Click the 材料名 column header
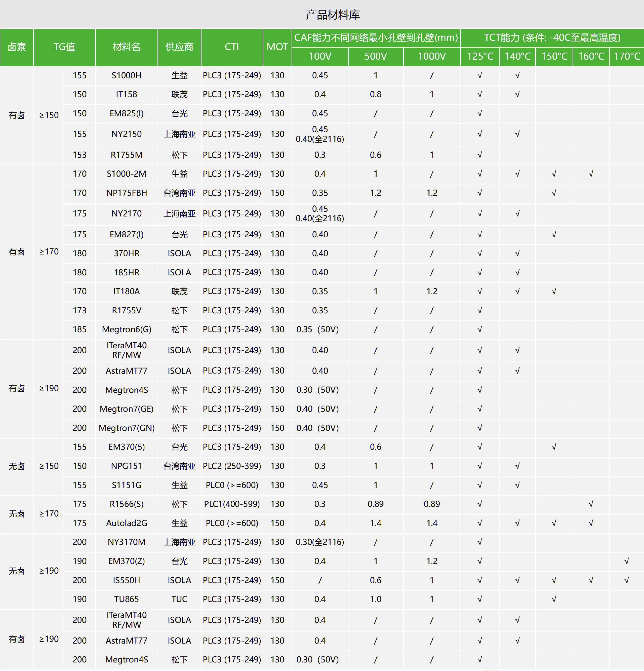Viewport: 644px width, 671px height. point(126,47)
